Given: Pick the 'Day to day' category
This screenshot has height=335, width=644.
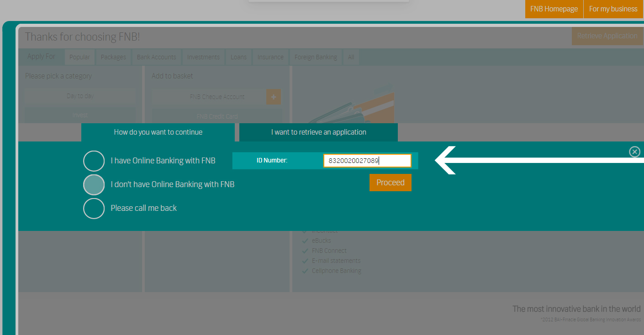Looking at the screenshot, I should 80,96.
